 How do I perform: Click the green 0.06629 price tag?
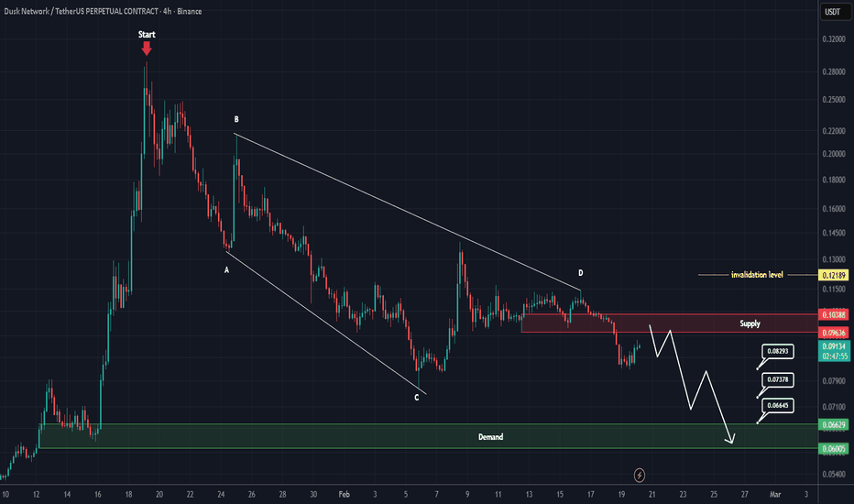[833, 424]
